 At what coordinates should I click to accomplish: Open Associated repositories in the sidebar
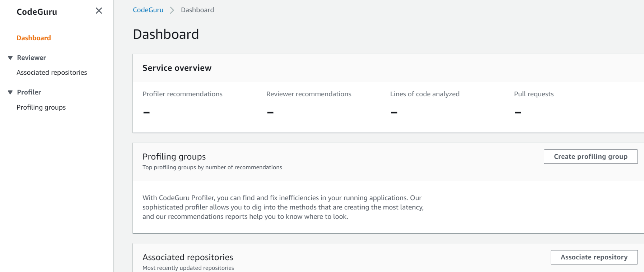pyautogui.click(x=52, y=73)
